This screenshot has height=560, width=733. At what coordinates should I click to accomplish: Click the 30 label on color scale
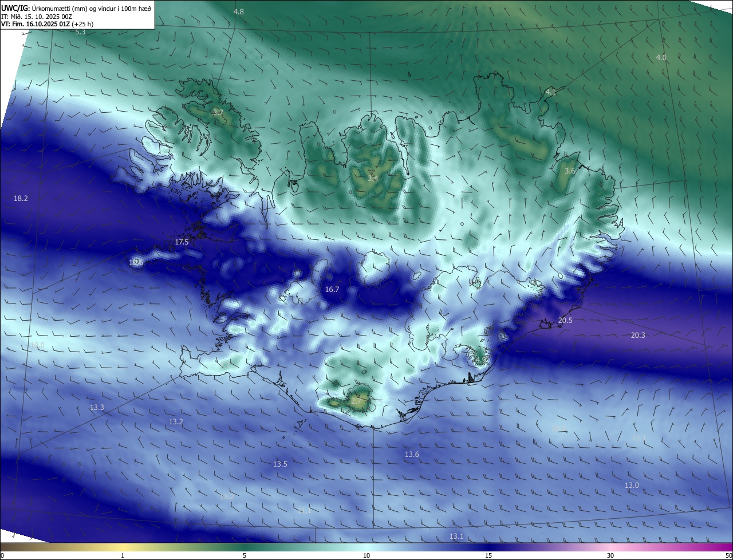[610, 555]
